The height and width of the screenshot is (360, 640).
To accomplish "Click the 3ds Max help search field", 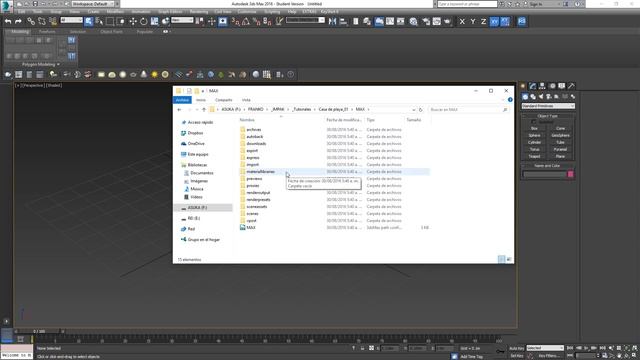I will pyautogui.click(x=467, y=4).
